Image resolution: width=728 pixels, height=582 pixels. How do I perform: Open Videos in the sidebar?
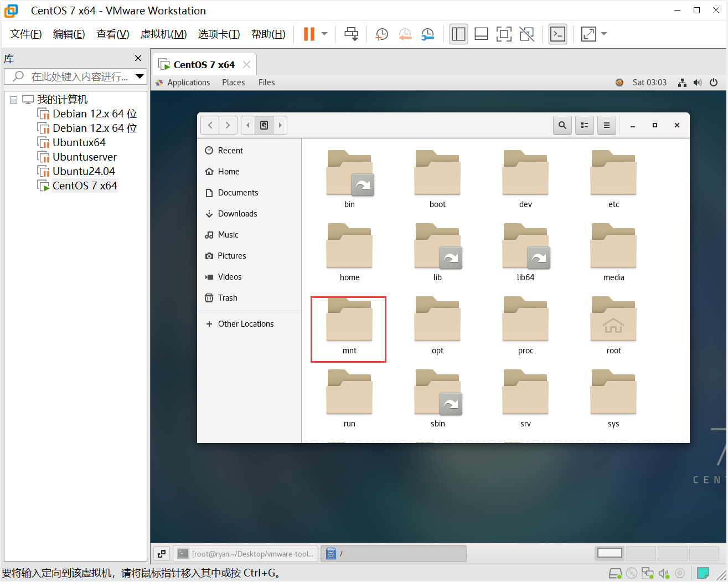[x=249, y=277]
